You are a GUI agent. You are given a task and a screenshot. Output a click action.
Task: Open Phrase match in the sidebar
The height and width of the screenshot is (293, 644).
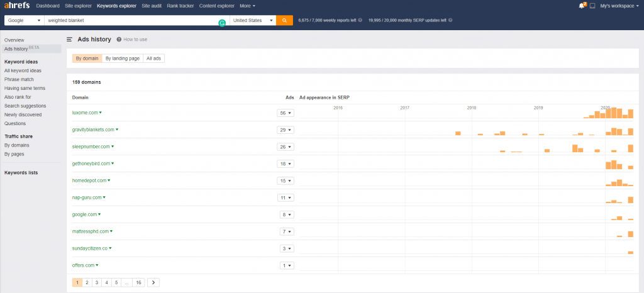(19, 79)
